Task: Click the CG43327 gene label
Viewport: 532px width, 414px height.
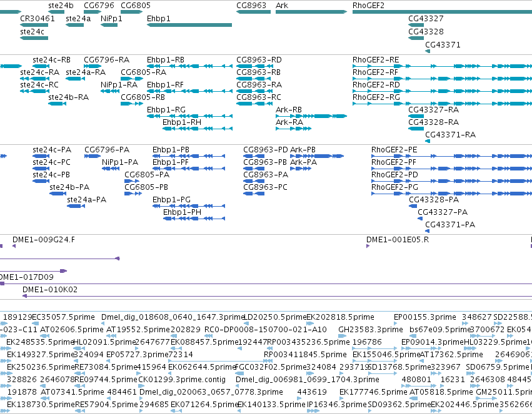Action: (426, 19)
